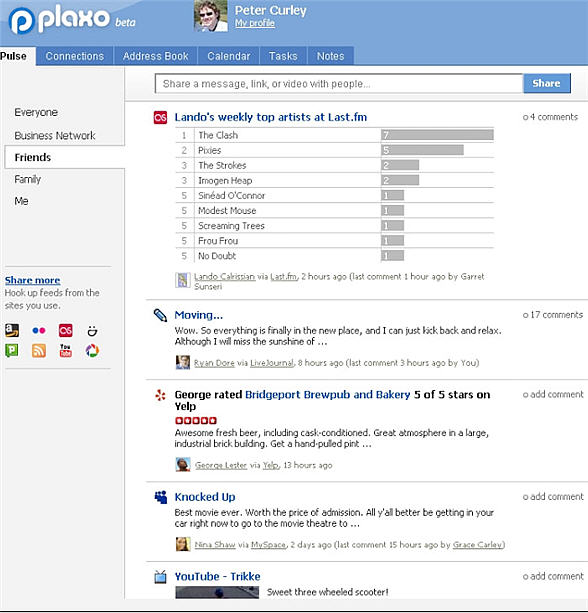Click the No Doubt artist row

pos(335,256)
